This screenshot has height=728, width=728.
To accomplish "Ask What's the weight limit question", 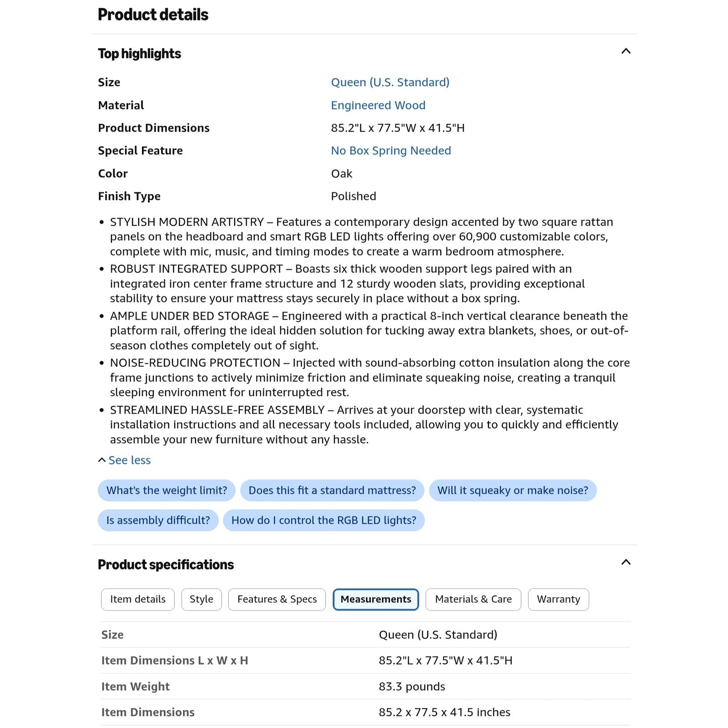I will tap(167, 490).
